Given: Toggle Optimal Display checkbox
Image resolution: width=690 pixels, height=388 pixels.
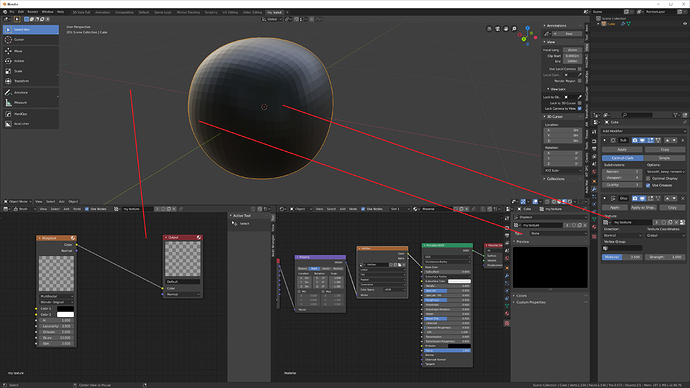Looking at the screenshot, I should tap(648, 179).
